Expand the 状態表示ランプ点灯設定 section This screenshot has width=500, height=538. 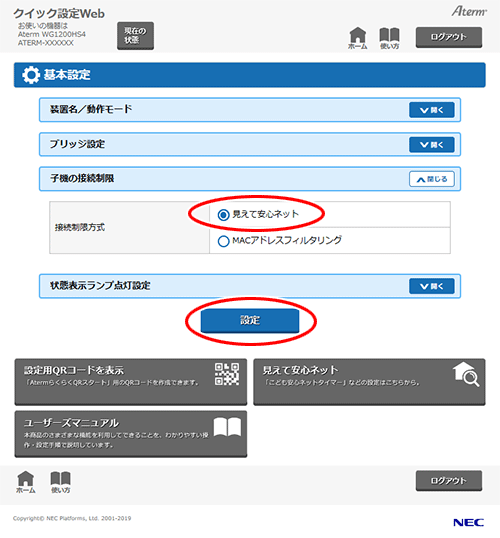(432, 286)
